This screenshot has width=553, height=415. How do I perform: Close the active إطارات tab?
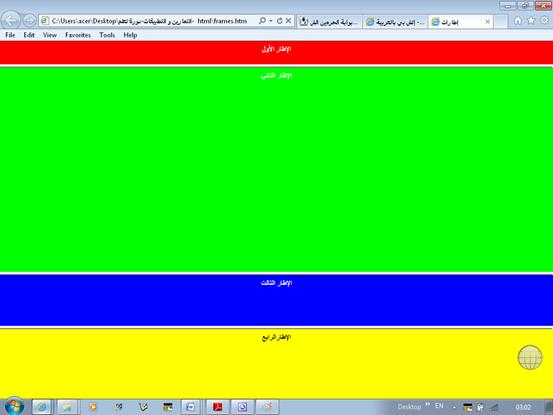(487, 22)
